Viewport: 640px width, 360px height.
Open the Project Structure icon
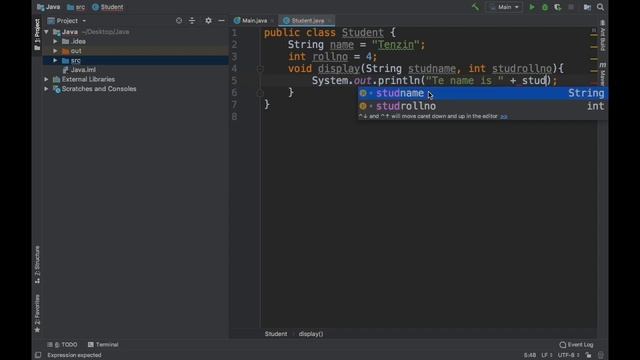pos(587,7)
